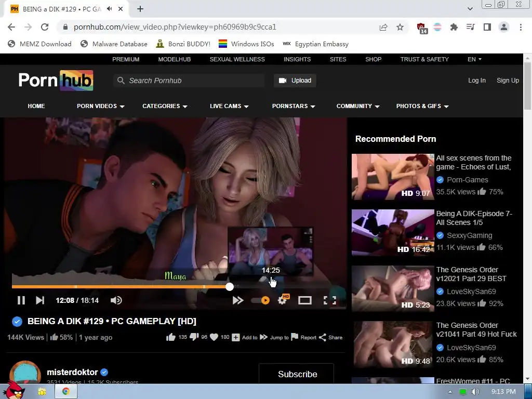Image resolution: width=532 pixels, height=399 pixels.
Task: Open a new browser tab
Action: coord(140,9)
